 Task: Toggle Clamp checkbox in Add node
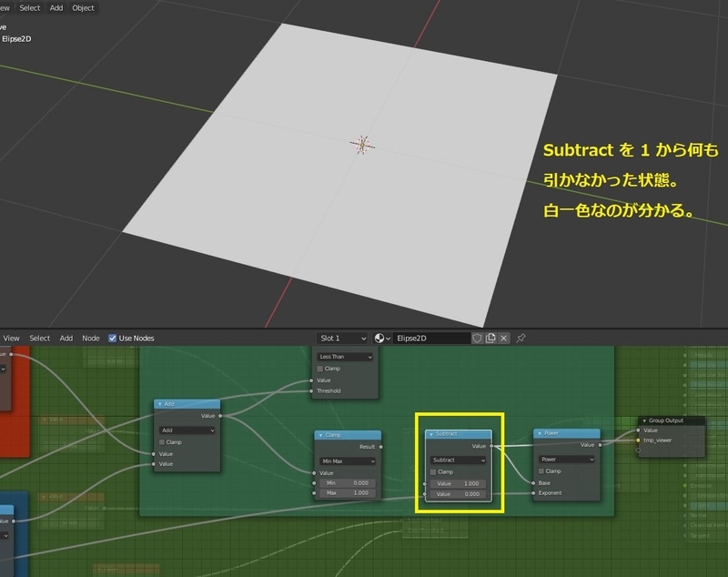click(162, 442)
